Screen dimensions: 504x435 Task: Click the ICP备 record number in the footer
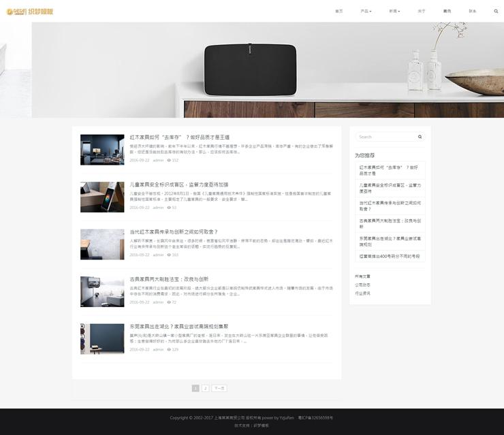[315, 418]
